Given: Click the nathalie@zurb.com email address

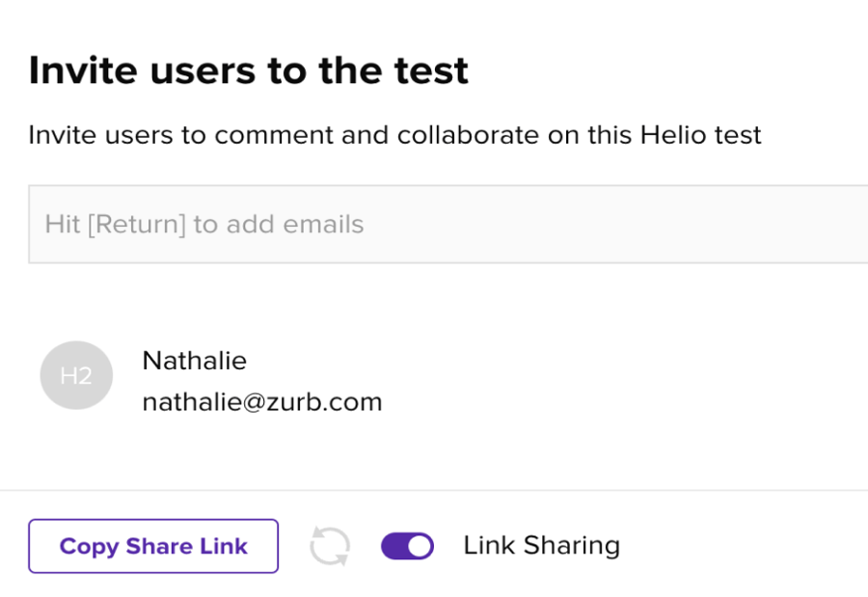Looking at the screenshot, I should tap(262, 402).
